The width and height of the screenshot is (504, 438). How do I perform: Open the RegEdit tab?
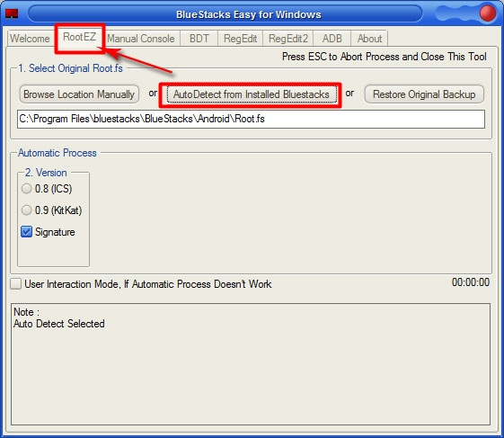[240, 39]
